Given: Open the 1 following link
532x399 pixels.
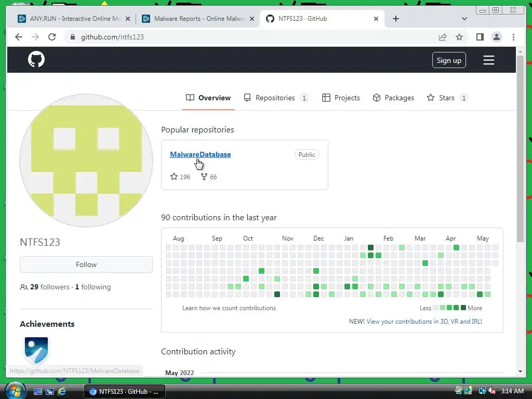Looking at the screenshot, I should point(93,287).
